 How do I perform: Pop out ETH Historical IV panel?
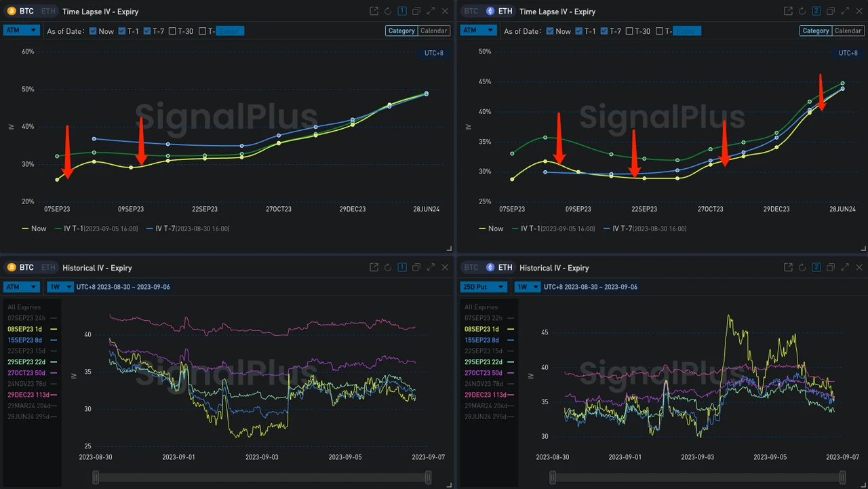(x=788, y=268)
